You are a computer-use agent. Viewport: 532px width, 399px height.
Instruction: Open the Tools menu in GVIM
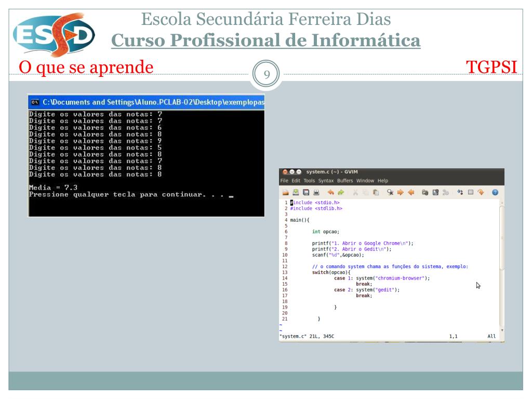pos(309,181)
